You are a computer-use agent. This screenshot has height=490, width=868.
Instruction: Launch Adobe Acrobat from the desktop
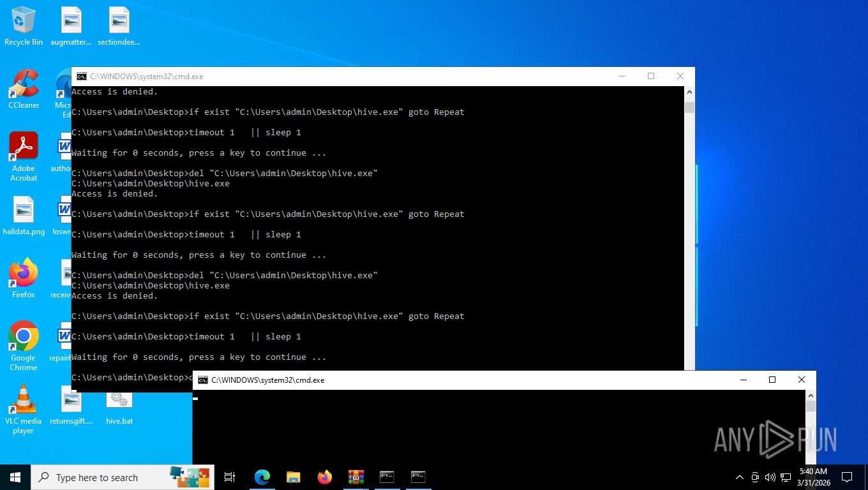point(24,157)
